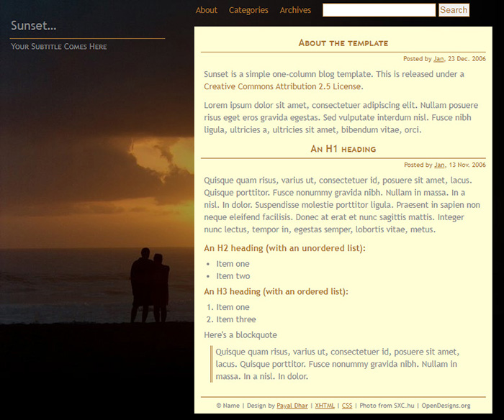504x420 pixels.
Task: Open Creative Commons Attribution 2.5 License link
Action: [282, 86]
